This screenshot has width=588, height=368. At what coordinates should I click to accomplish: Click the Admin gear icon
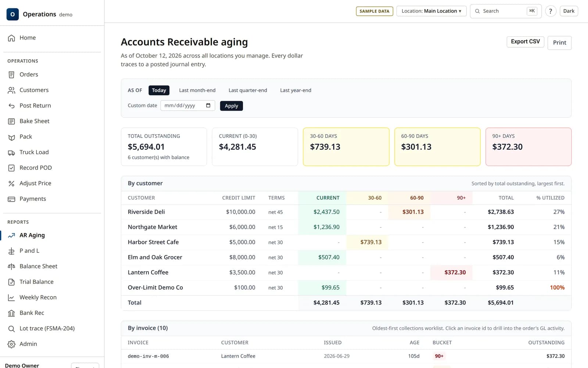[x=11, y=344]
